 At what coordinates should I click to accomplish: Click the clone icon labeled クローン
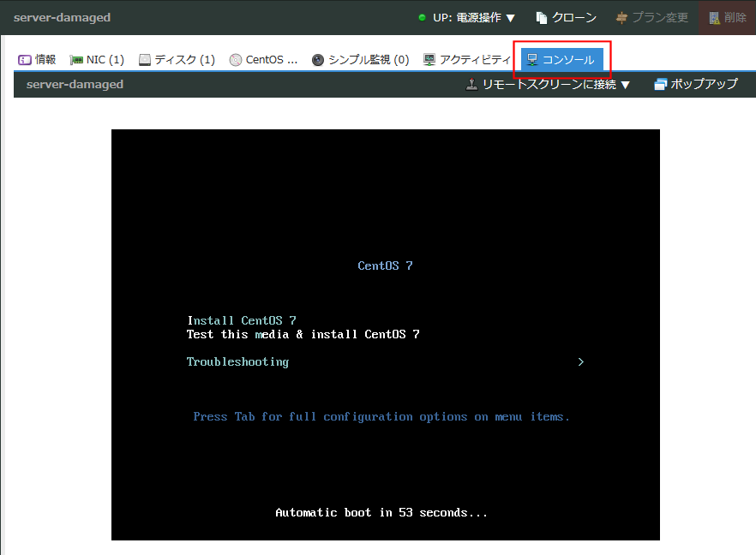[542, 18]
